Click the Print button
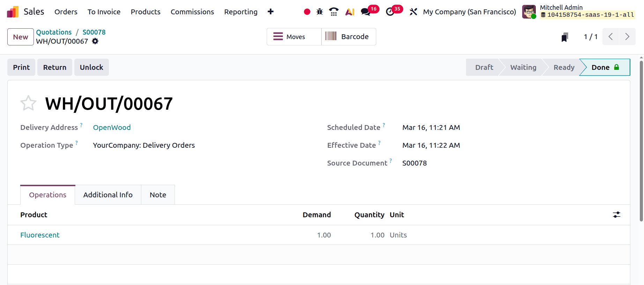 21,67
